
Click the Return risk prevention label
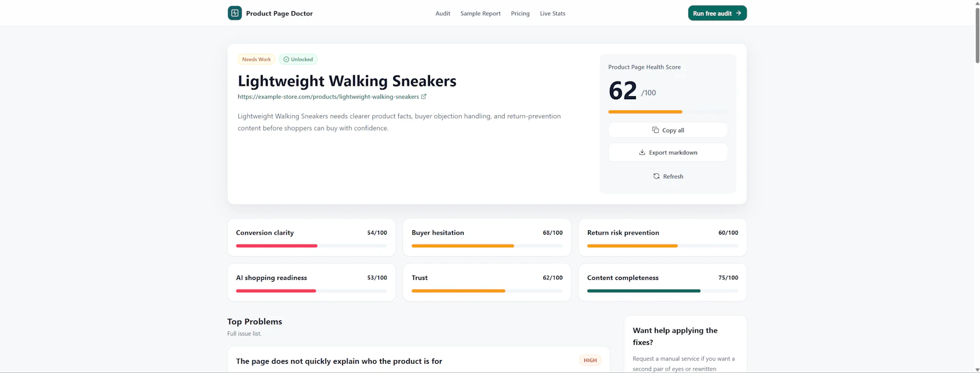click(623, 233)
